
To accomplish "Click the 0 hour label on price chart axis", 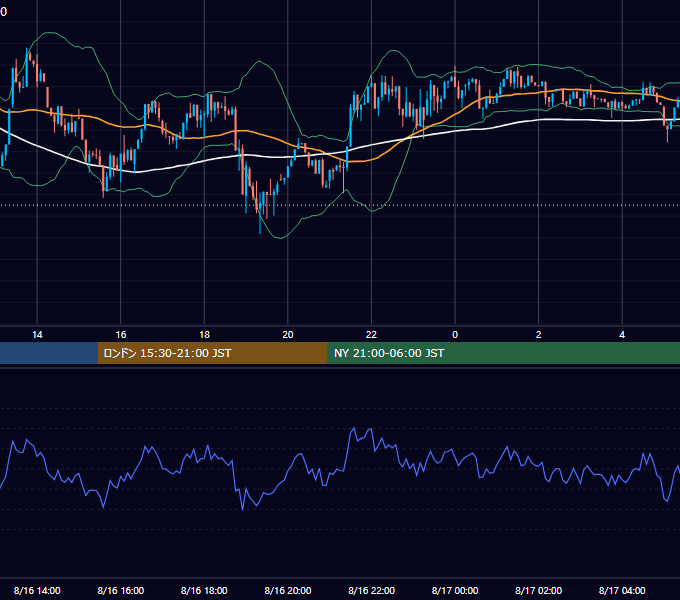I will 455,335.
